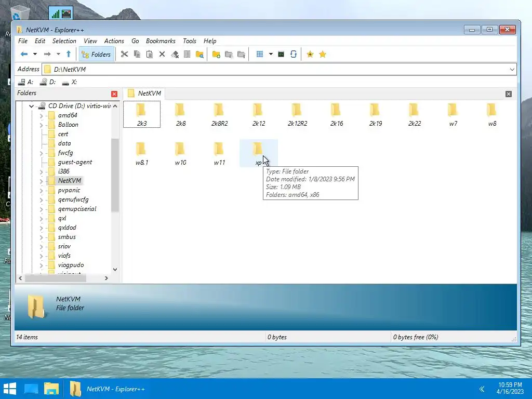
Task: Open back history dropdown arrow
Action: pos(35,54)
